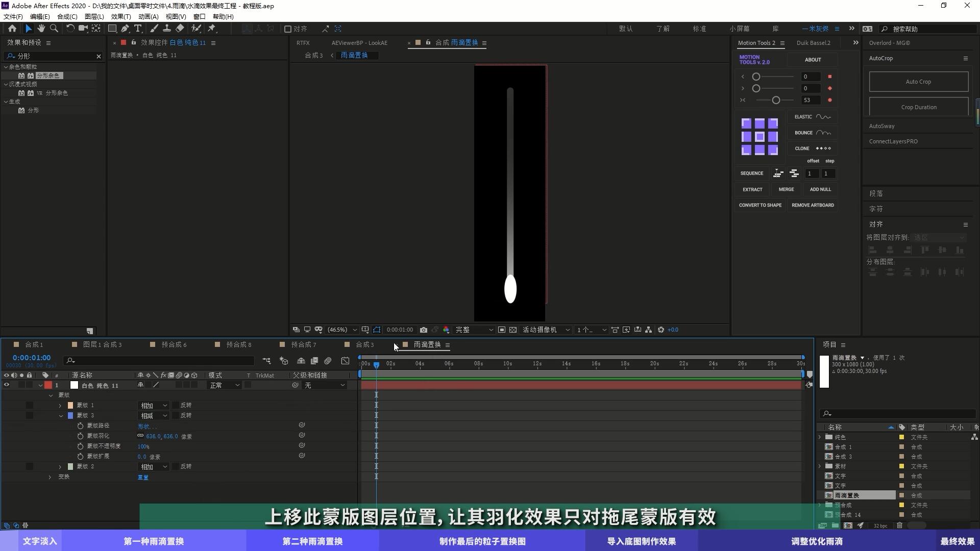Select the Brush tool
Screen dimensions: 980x551
coord(154,29)
